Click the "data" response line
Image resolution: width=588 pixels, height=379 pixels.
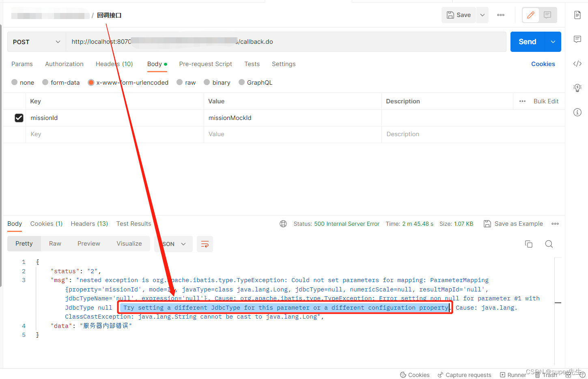click(91, 326)
